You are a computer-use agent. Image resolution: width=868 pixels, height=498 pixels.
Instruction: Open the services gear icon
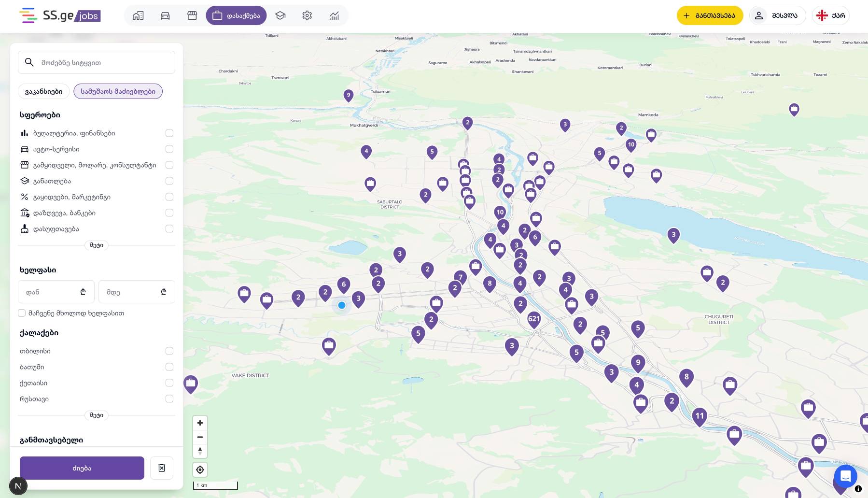[307, 15]
